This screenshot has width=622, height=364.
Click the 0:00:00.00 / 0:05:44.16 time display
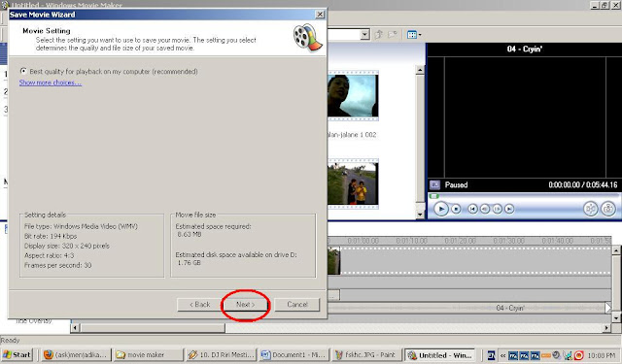[583, 184]
